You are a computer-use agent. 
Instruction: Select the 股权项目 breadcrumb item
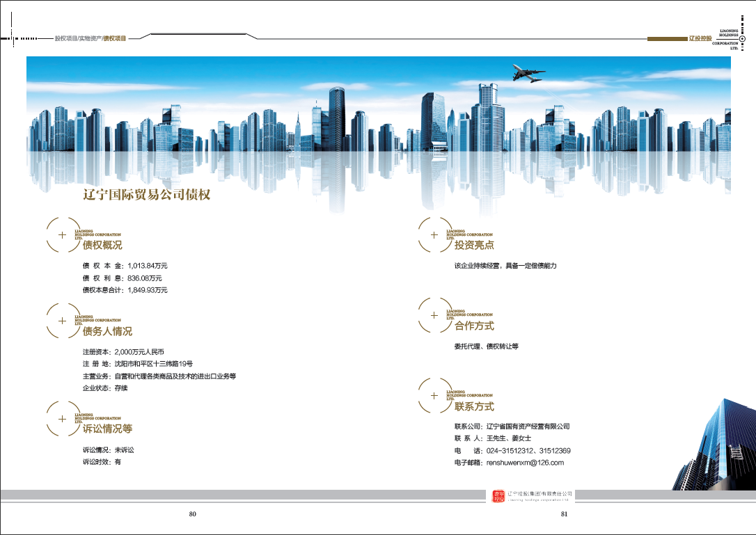(x=65, y=38)
